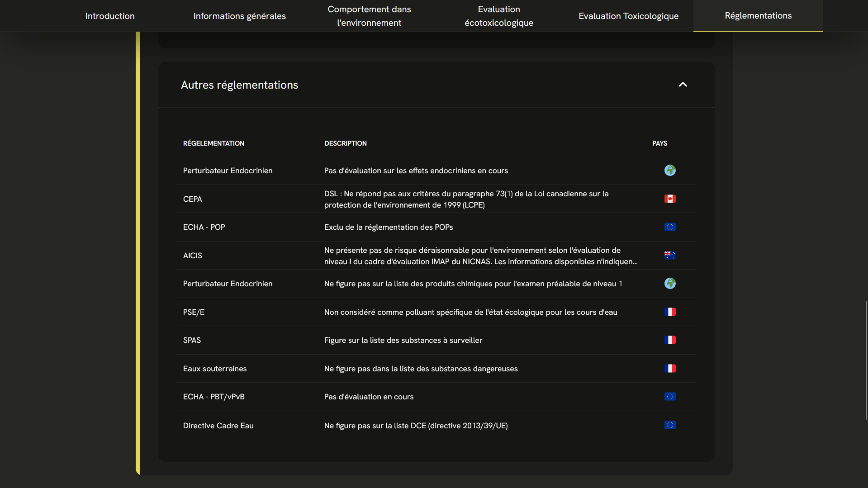Click the Canada flag in CEPA row
This screenshot has height=488, width=868.
click(670, 199)
